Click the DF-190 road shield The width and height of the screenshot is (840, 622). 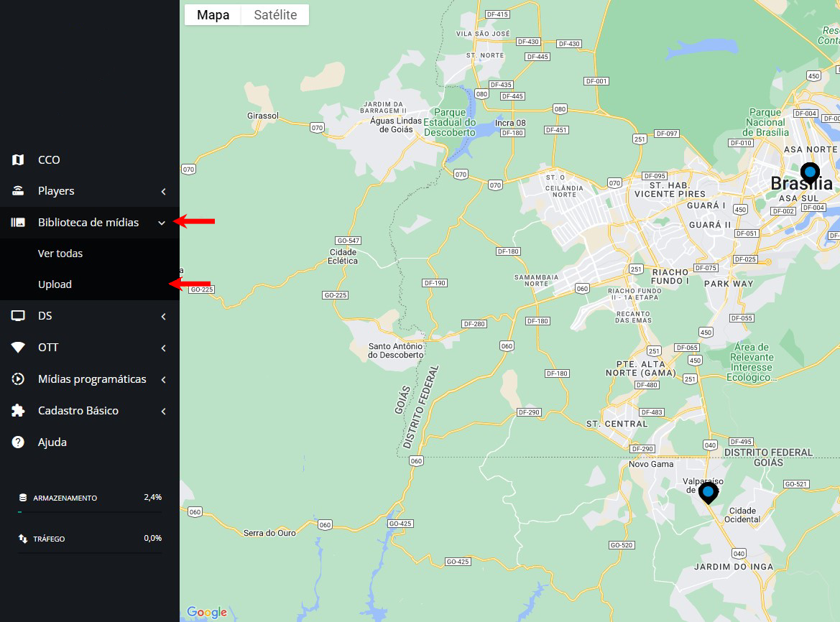pos(435,283)
